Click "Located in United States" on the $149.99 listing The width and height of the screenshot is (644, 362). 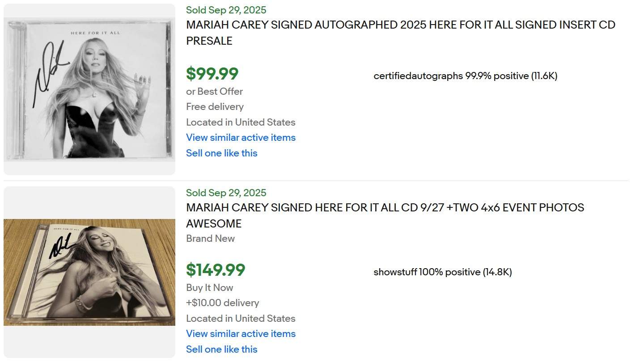point(241,319)
